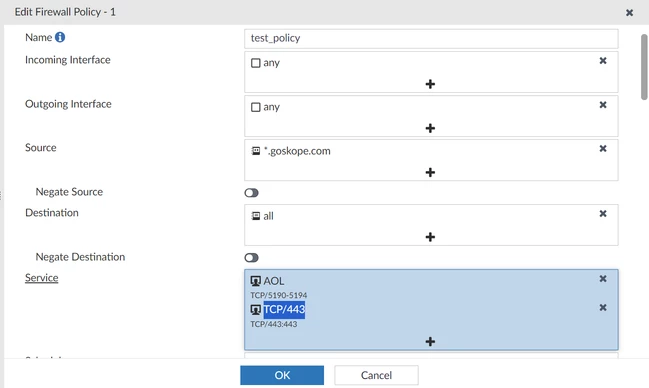
Task: Click the Incoming Interface 'any' icon
Action: pos(256,63)
